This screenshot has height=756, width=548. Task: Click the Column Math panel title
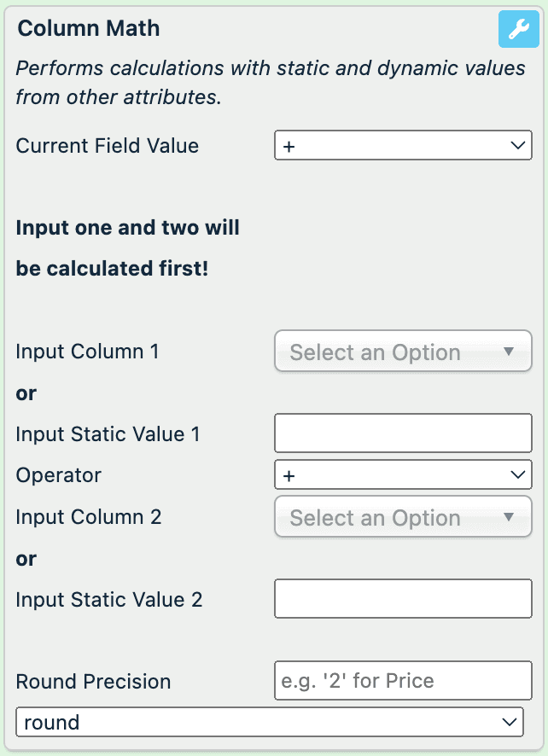89,29
